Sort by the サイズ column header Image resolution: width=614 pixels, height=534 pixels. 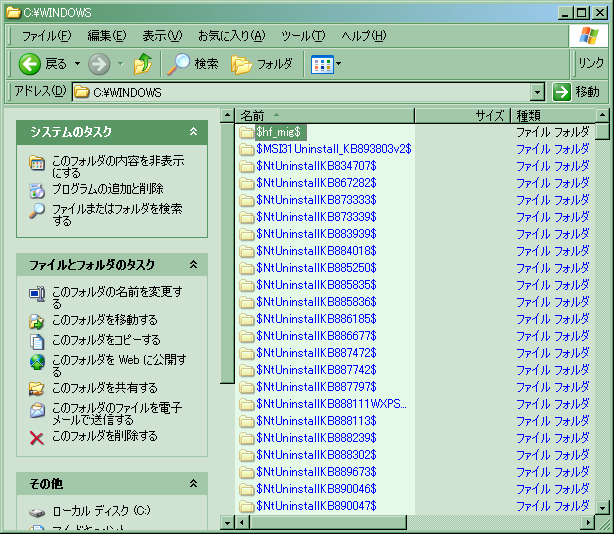point(462,116)
